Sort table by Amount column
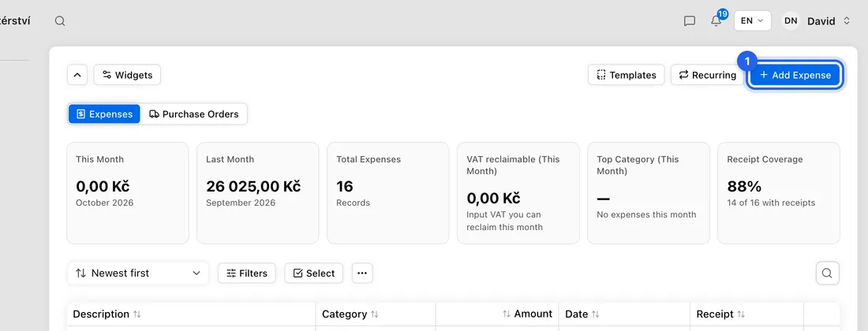This screenshot has width=868, height=331. click(527, 314)
